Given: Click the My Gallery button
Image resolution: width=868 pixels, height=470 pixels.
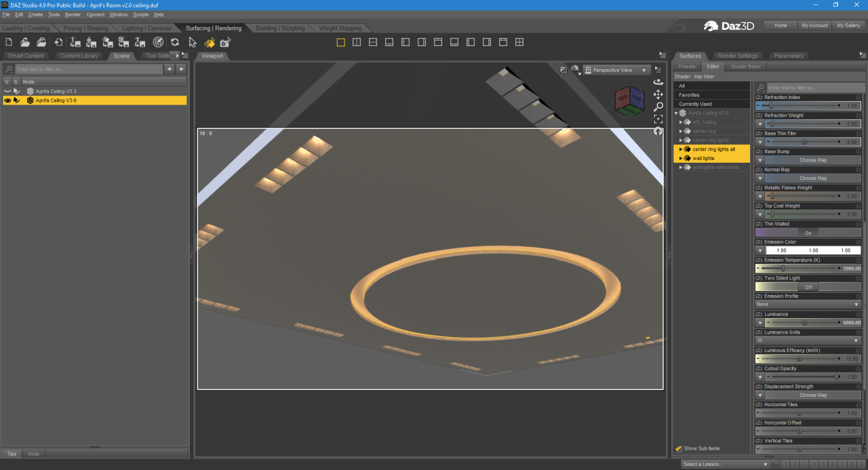Looking at the screenshot, I should pos(848,25).
